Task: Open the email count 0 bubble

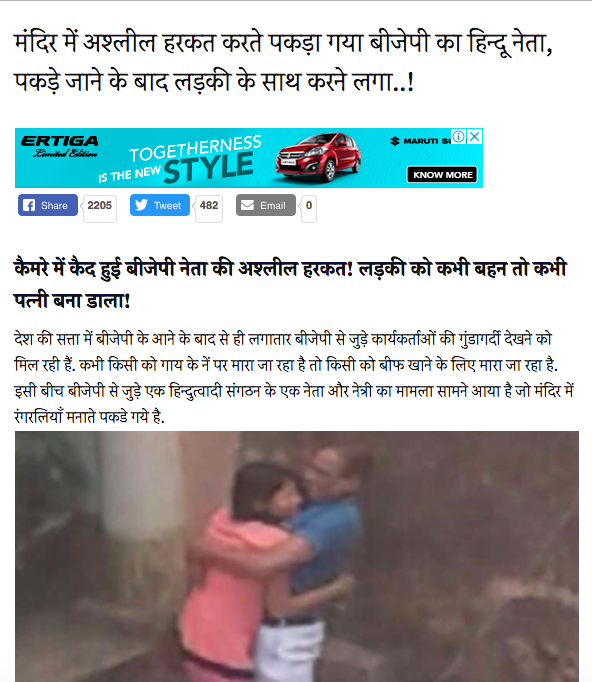Action: tap(309, 206)
